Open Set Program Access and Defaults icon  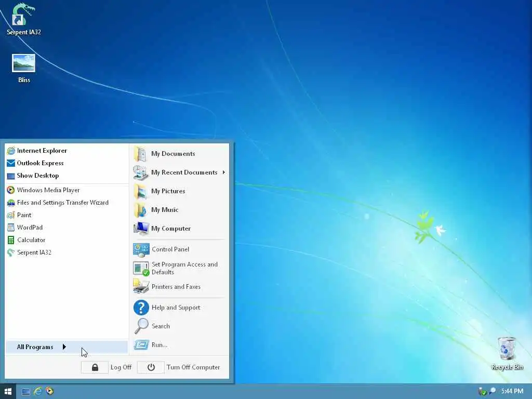click(141, 269)
